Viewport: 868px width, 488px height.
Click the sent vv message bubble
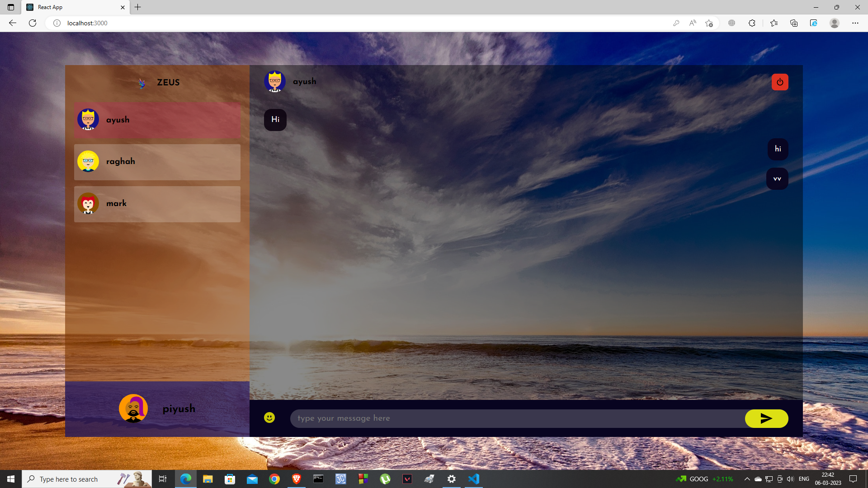777,179
